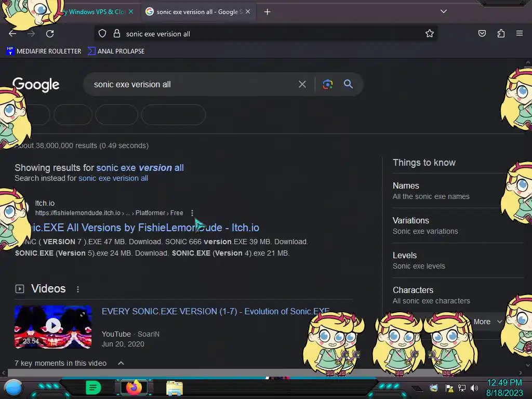The image size is (532, 399).
Task: Search by image with the Lens icon
Action: [x=327, y=84]
